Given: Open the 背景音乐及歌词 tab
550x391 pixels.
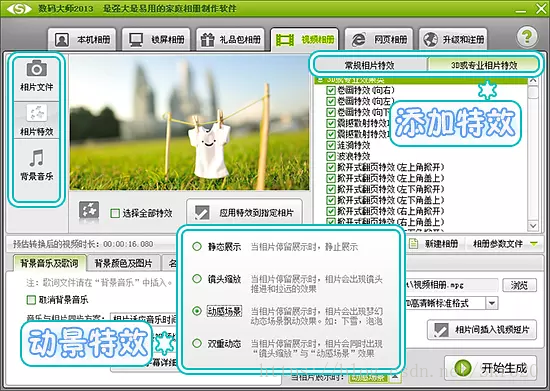Looking at the screenshot, I should point(49,263).
